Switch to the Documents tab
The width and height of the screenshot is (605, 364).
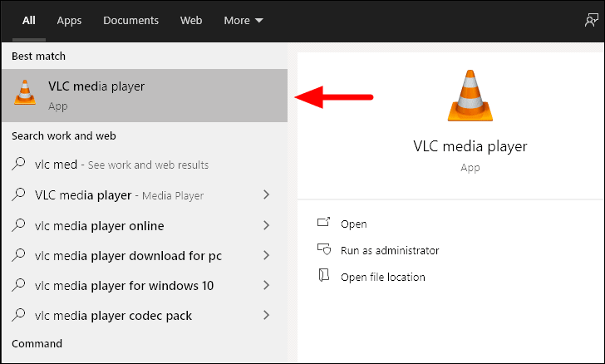point(130,21)
